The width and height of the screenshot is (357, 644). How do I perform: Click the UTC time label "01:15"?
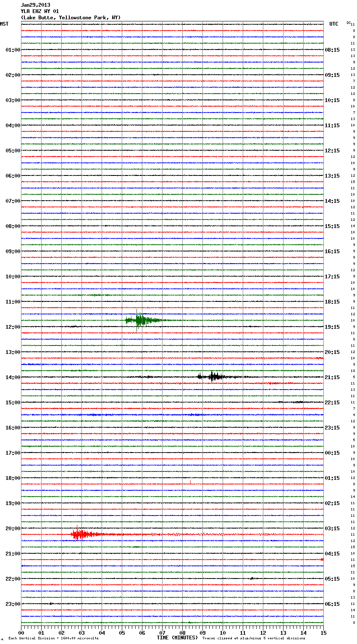(x=332, y=478)
